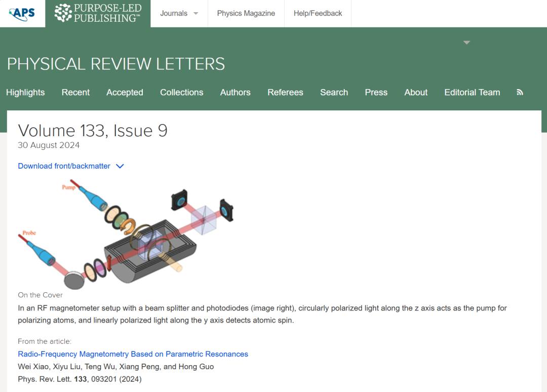Image resolution: width=547 pixels, height=392 pixels.
Task: Click the APS logo
Action: [22, 13]
